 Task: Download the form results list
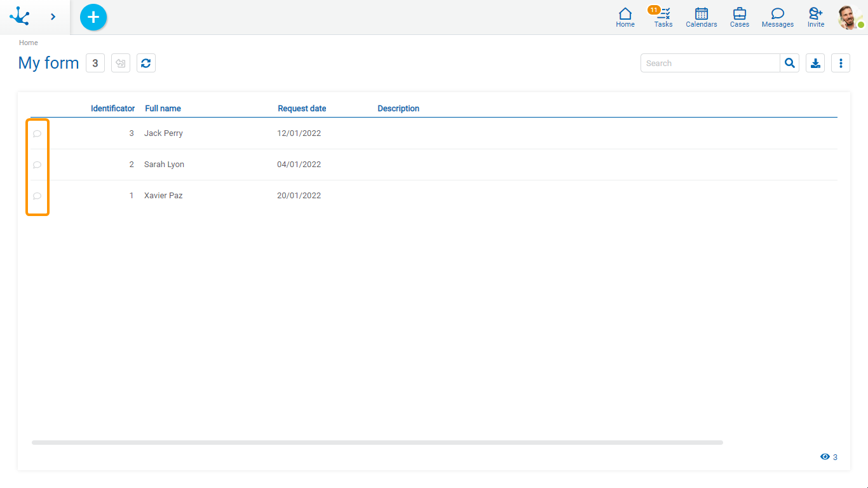815,63
